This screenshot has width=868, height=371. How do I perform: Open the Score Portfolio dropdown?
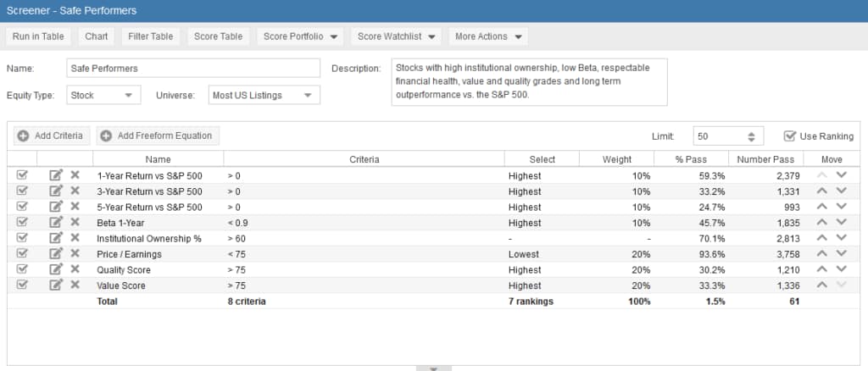pos(300,36)
